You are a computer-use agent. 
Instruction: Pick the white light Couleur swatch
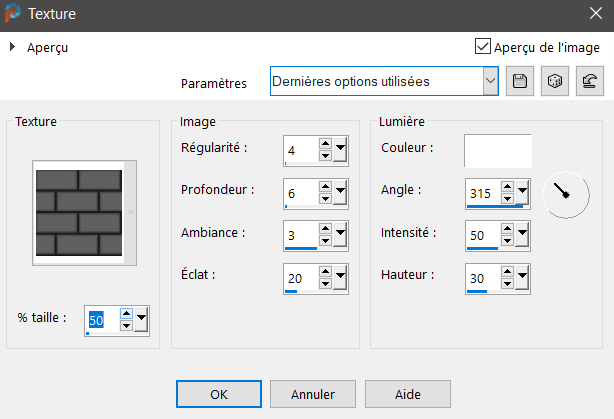point(497,150)
